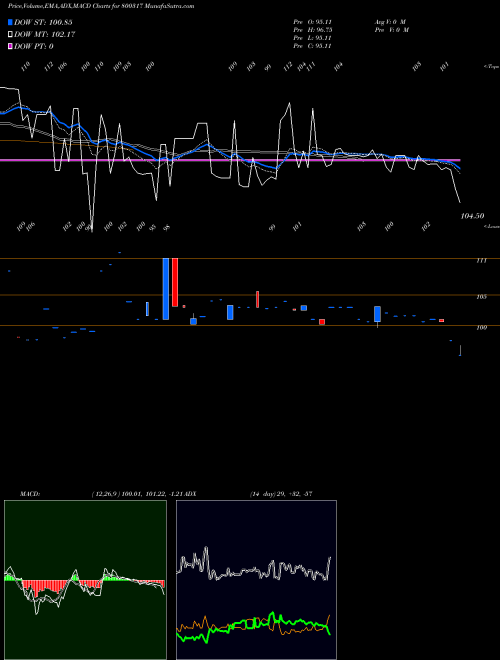Click the ADX values '(14 day) 29, +32, -57'
Screen dimensions: 500x660
pos(281,494)
